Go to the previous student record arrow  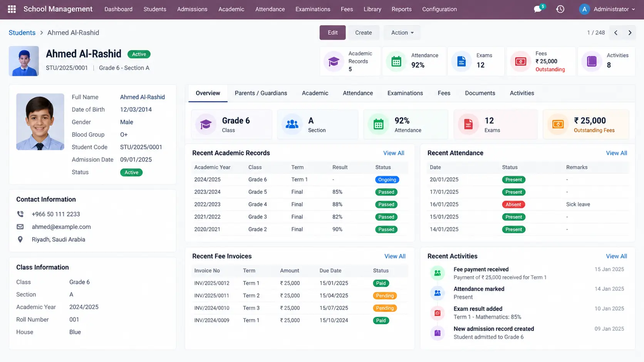click(x=616, y=33)
